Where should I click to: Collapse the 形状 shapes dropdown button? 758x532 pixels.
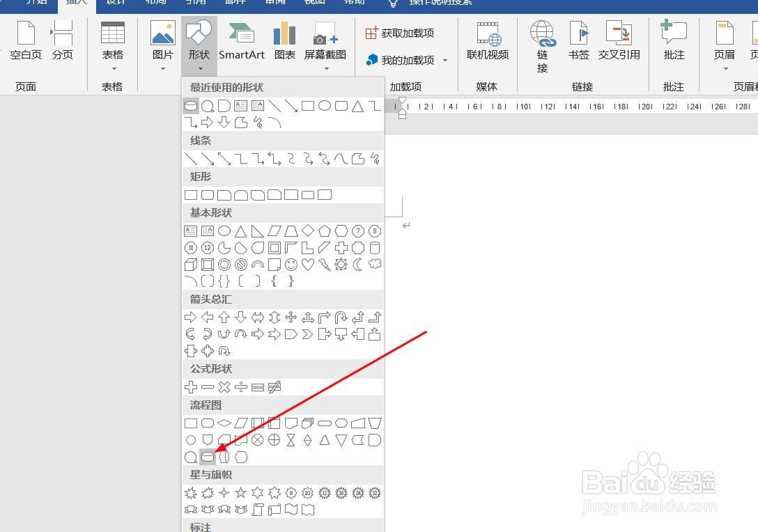[x=199, y=46]
